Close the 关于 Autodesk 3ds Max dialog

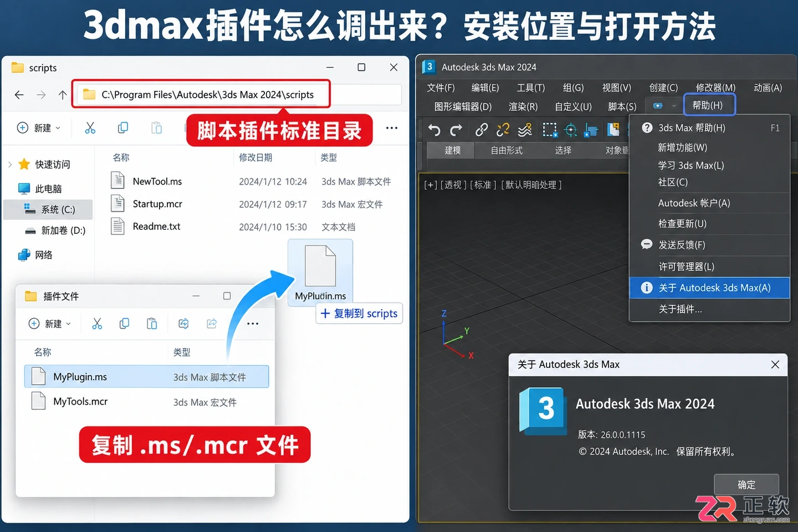[775, 365]
